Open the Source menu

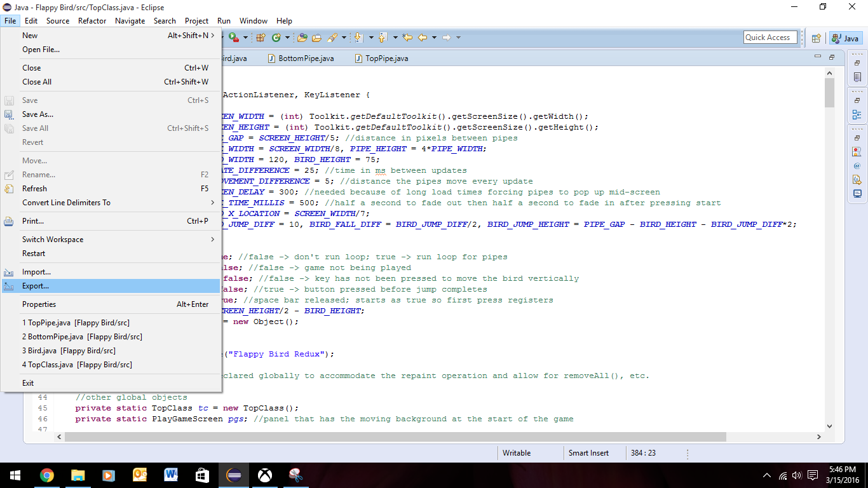coord(57,21)
